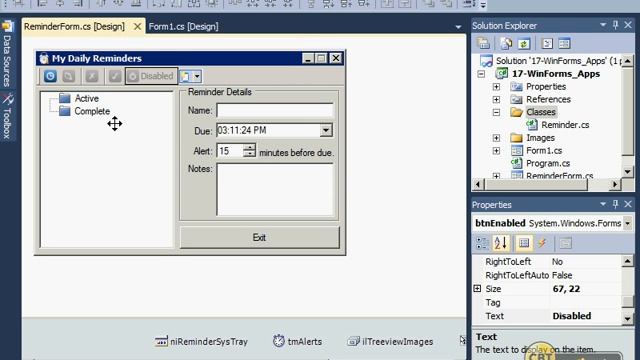This screenshot has height=360, width=640.
Task: Expand the Properties node in Solution Explorer
Action: pyautogui.click(x=496, y=87)
